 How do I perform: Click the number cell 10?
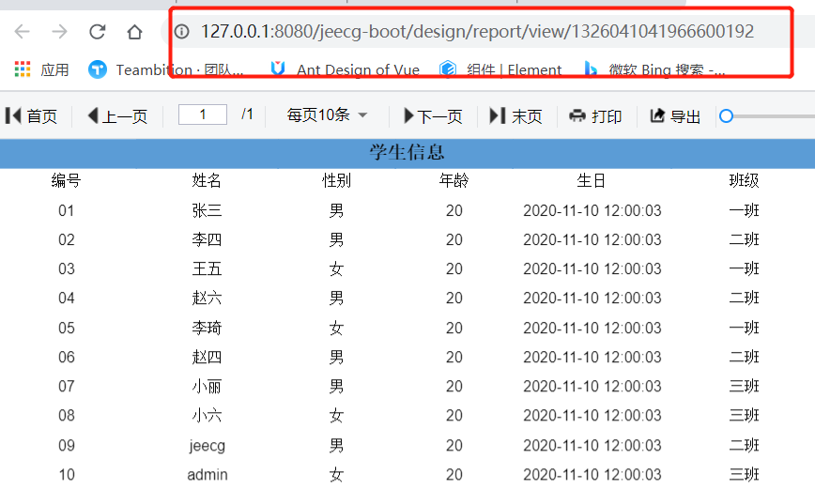tap(66, 474)
